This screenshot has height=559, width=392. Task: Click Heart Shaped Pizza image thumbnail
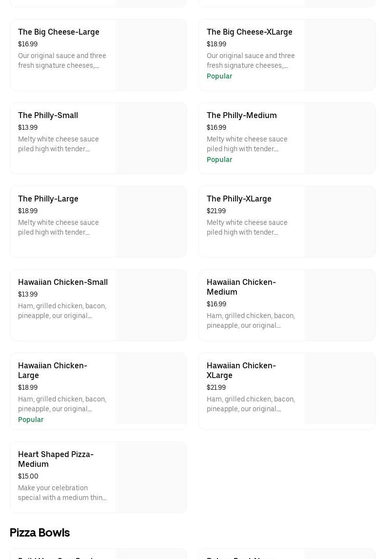[151, 478]
